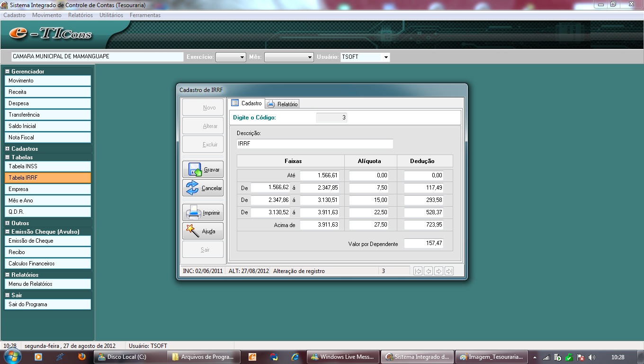Viewport: 644px width, 364px height.
Task: Go to the next record arrow
Action: pos(438,271)
